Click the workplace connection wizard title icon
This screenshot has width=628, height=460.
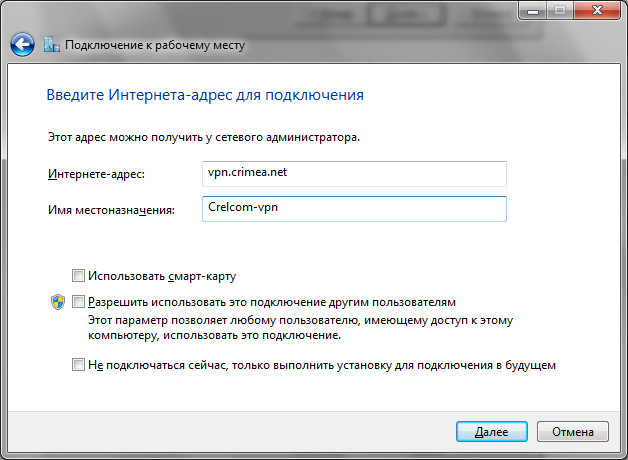[x=52, y=44]
